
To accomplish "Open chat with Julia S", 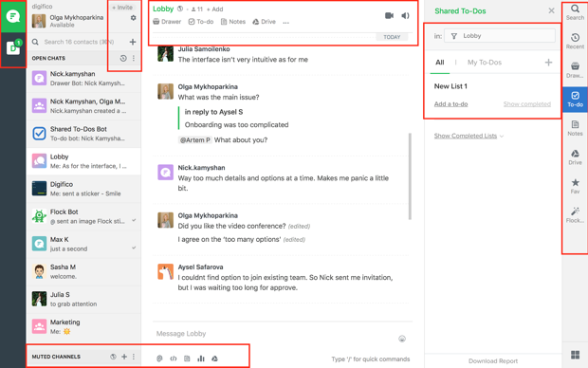I will pos(83,299).
